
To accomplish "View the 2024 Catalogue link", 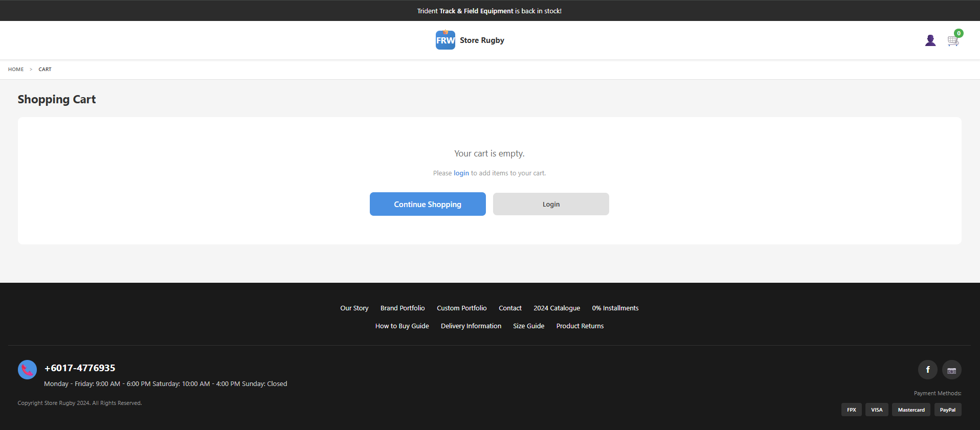I will pos(556,308).
